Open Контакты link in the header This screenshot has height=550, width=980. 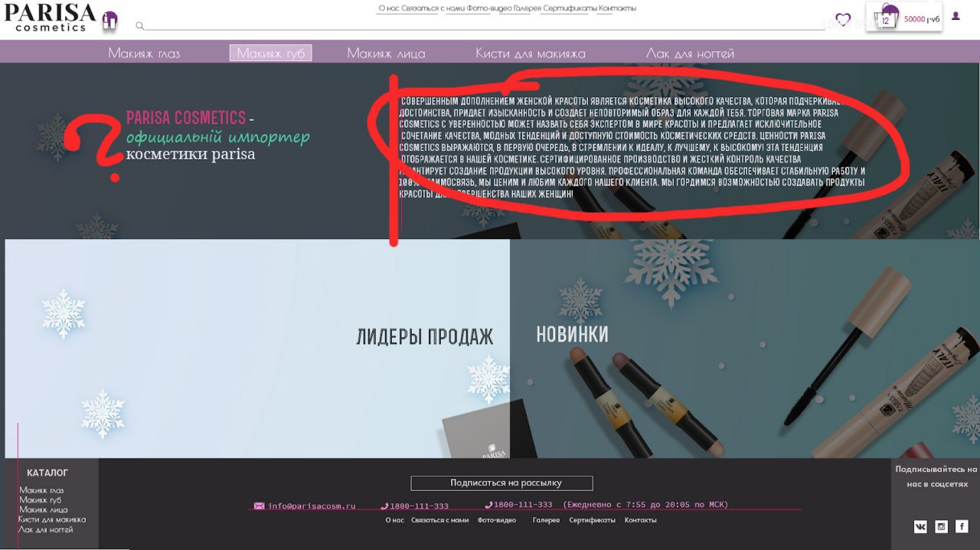(x=617, y=8)
